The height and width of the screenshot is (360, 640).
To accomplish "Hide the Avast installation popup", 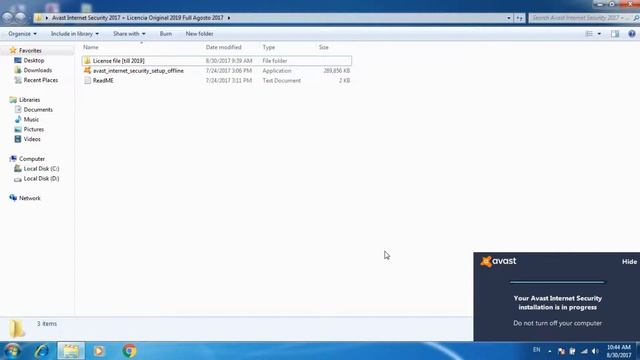I will coord(629,262).
